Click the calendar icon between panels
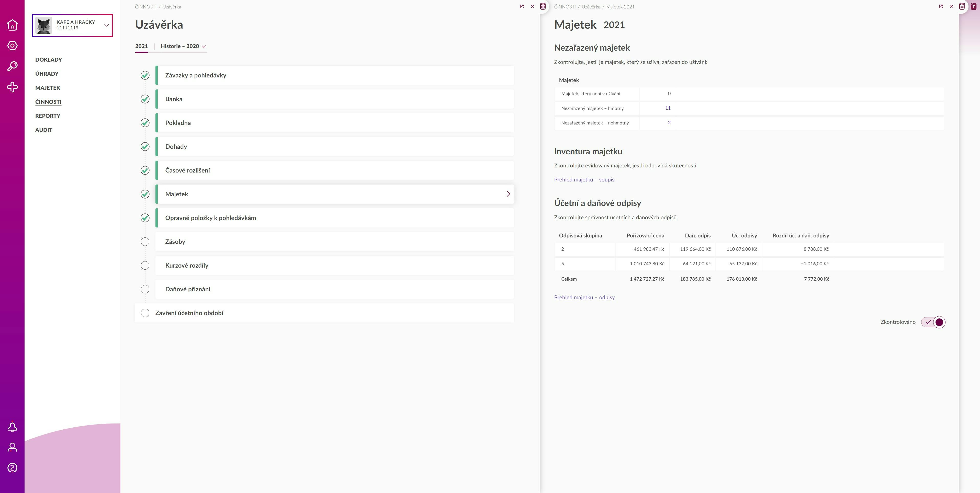This screenshot has width=980, height=493. pyautogui.click(x=543, y=6)
